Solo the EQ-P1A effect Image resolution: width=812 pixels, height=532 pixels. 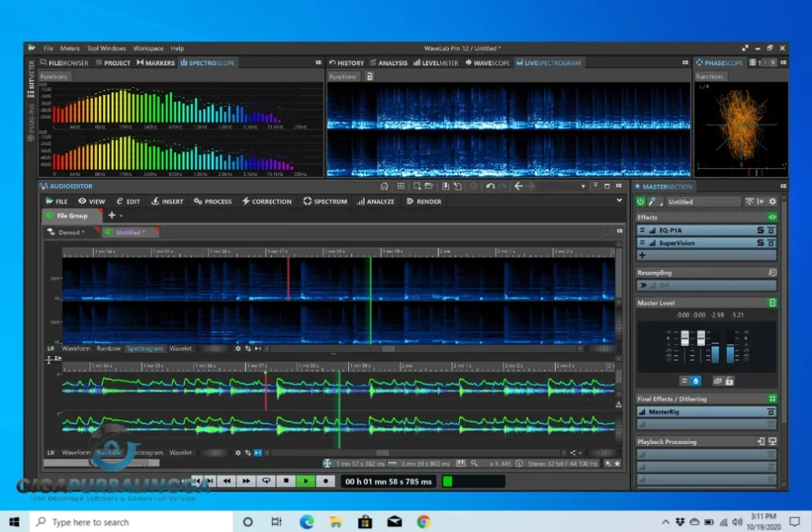(760, 230)
